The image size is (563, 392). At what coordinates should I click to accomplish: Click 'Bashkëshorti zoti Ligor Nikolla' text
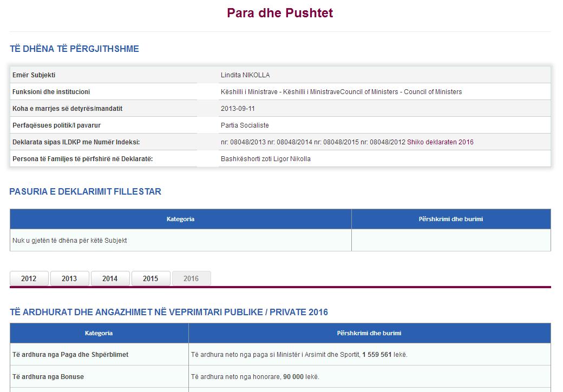tap(265, 159)
